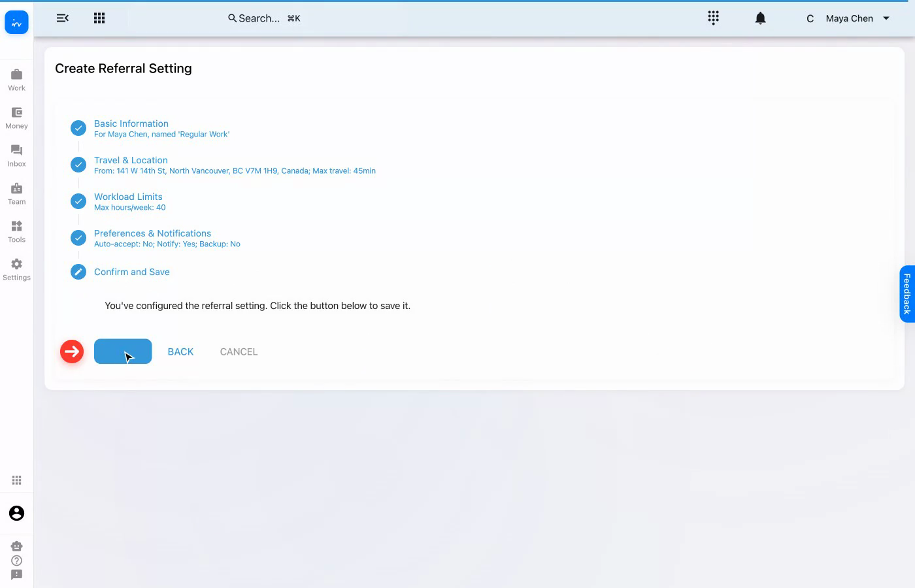915x588 pixels.
Task: Open notifications bell
Action: pos(760,18)
